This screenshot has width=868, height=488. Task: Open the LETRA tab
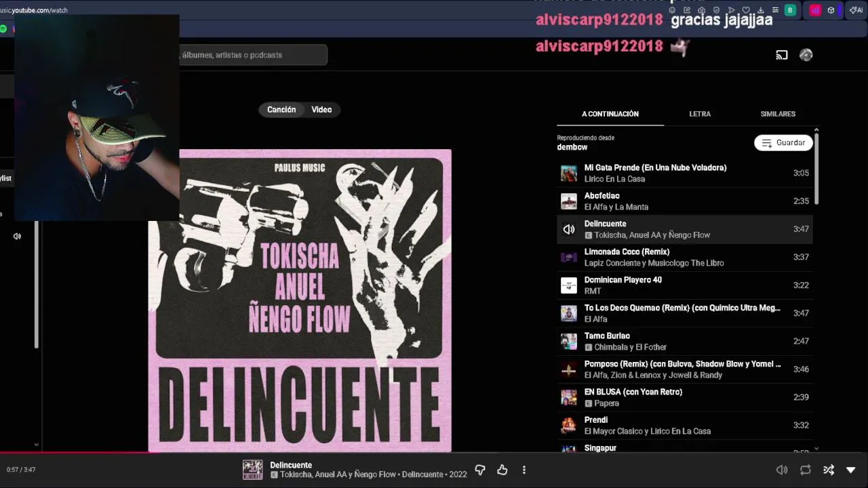(700, 114)
